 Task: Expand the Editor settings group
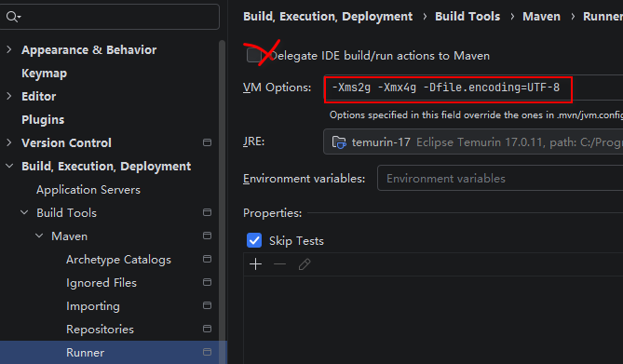click(x=9, y=96)
